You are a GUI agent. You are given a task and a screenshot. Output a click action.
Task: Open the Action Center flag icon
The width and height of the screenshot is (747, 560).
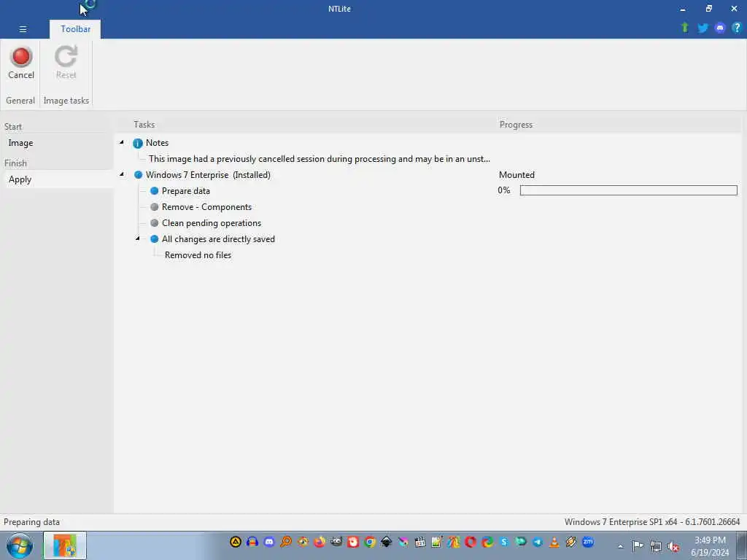pos(638,545)
